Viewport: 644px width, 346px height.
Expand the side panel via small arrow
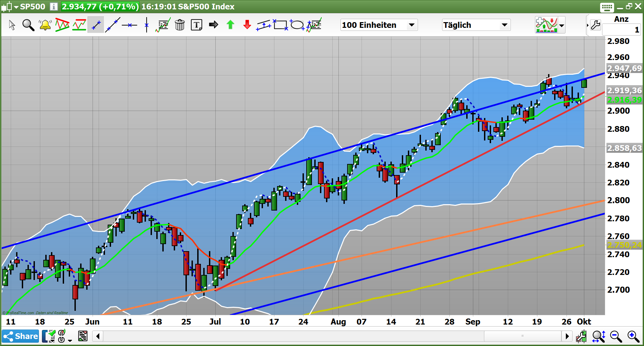[x=588, y=25]
